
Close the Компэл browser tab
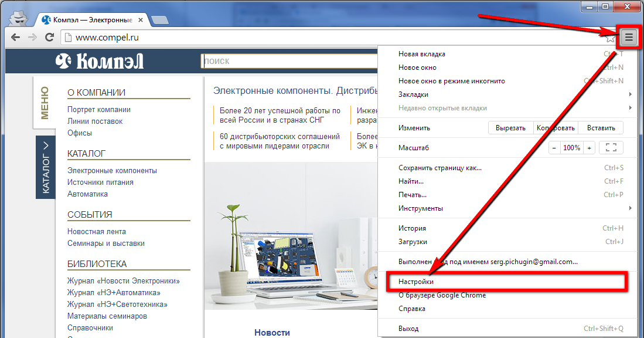[141, 20]
